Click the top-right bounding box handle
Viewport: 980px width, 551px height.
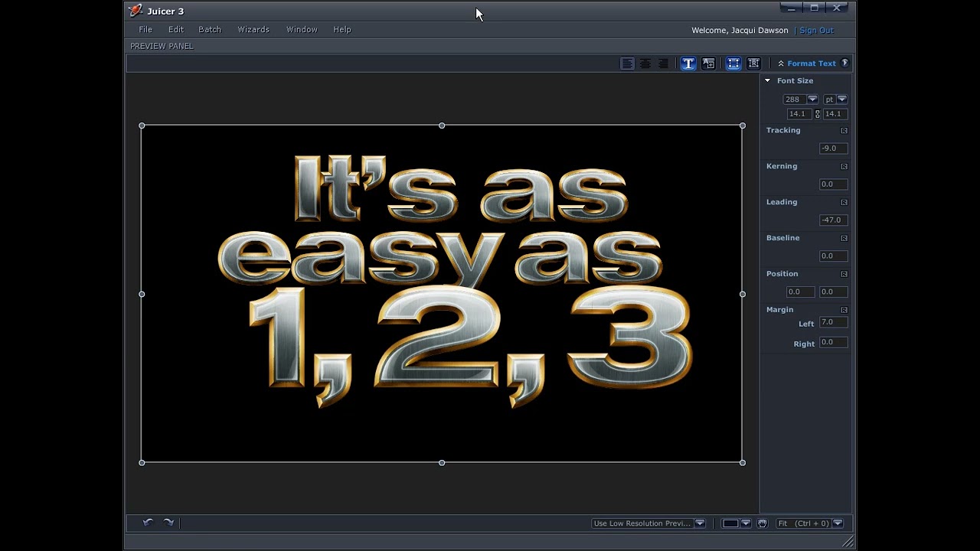click(743, 126)
